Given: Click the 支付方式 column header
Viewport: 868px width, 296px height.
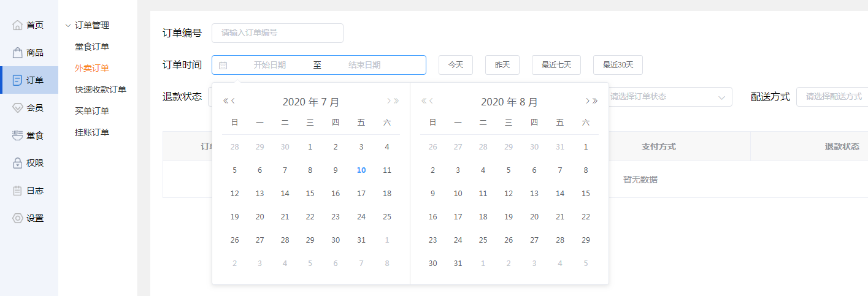Looking at the screenshot, I should click(x=659, y=146).
